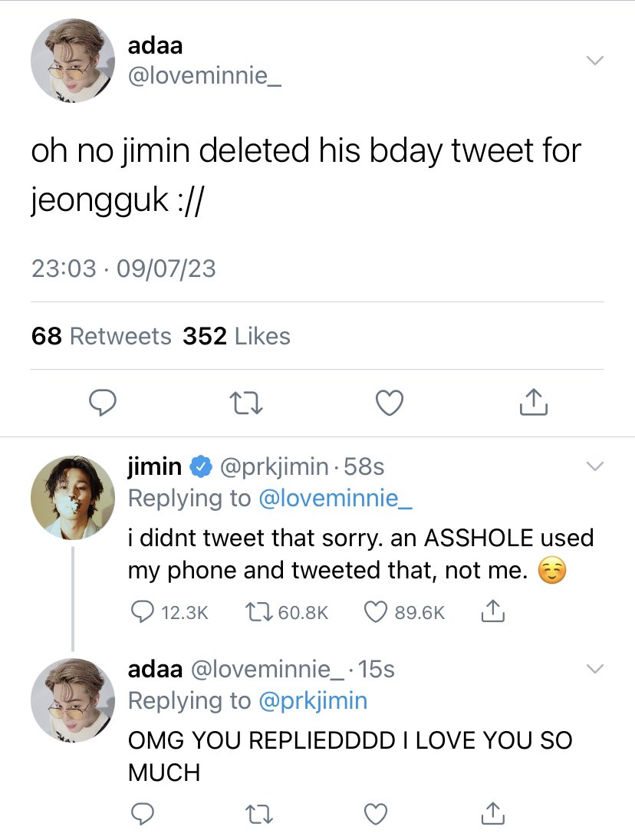Retweet the main tweet about jimin

coord(245,404)
